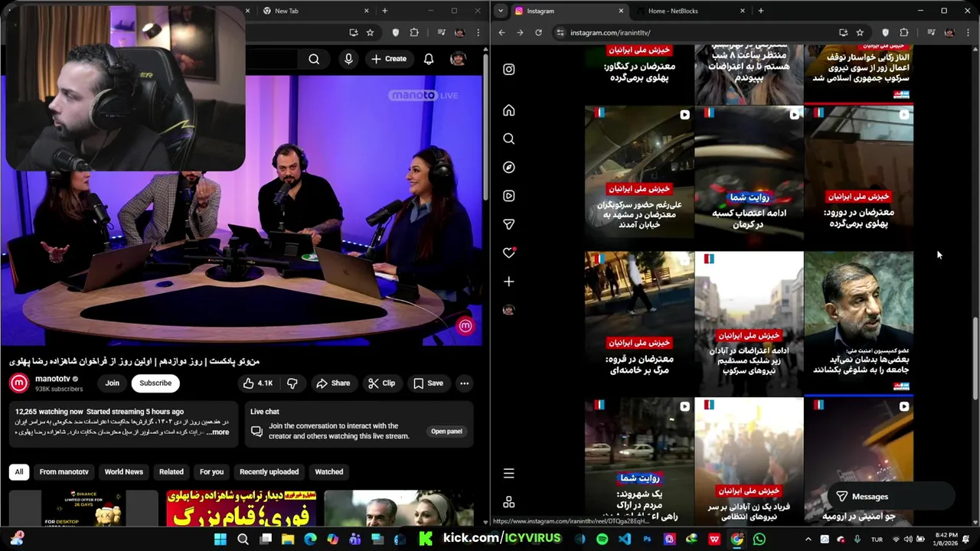Open VS Code from taskbar

625,540
